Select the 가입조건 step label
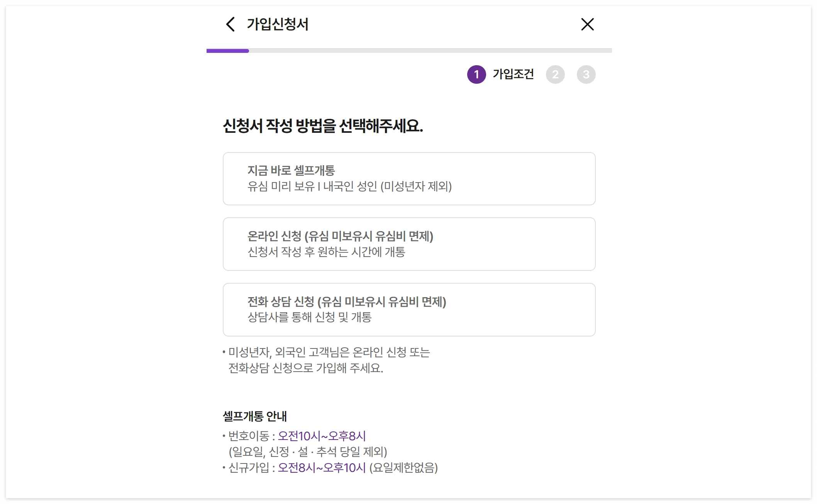 point(513,74)
